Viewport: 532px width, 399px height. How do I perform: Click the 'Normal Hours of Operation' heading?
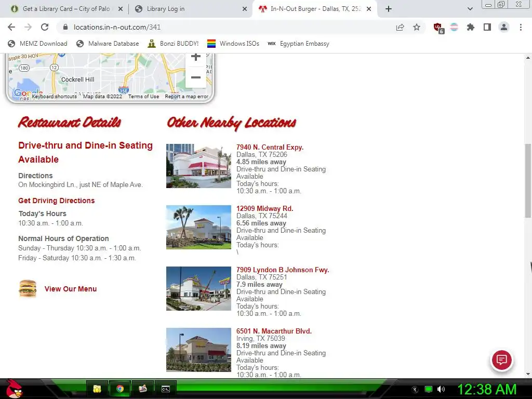pos(63,238)
